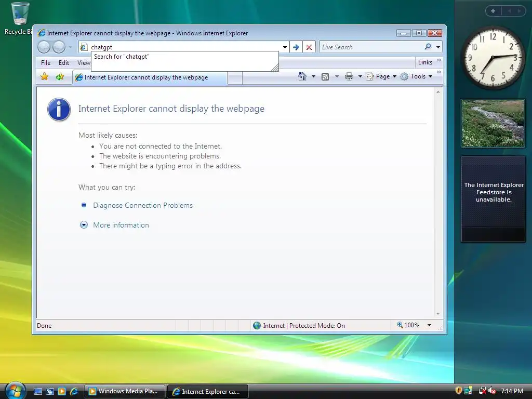This screenshot has width=532, height=399.
Task: Maximize the Internet Explorer window
Action: click(x=419, y=33)
